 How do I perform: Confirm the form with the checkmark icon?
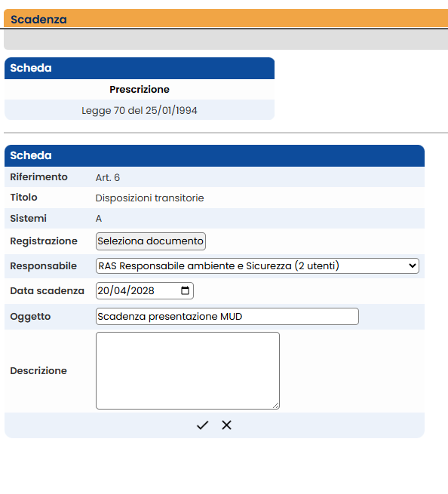coord(202,425)
